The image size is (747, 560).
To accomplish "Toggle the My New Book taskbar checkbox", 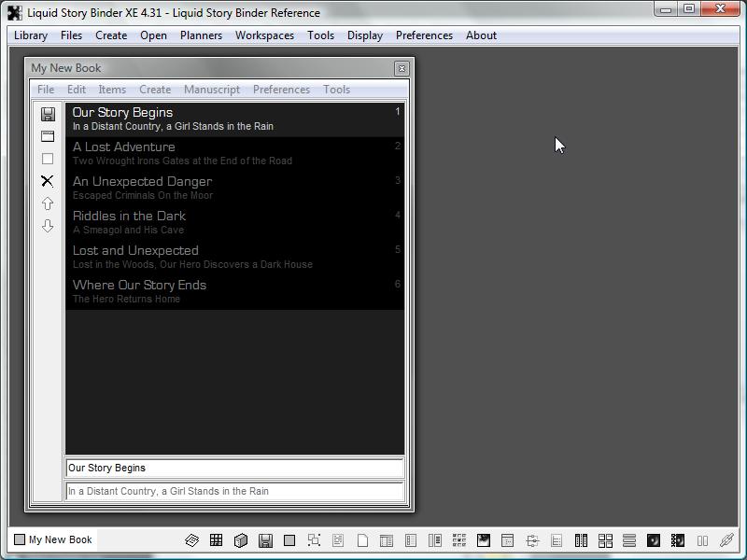I will (x=20, y=539).
